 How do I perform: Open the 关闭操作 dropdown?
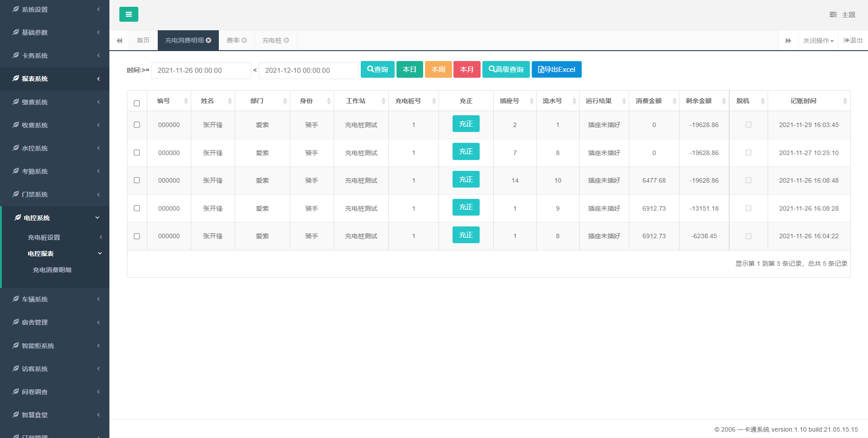point(818,41)
